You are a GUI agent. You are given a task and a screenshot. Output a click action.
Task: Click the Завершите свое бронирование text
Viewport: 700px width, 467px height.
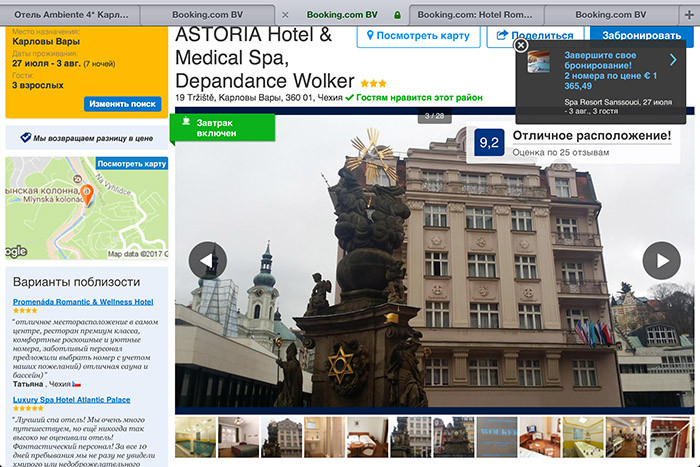point(600,60)
